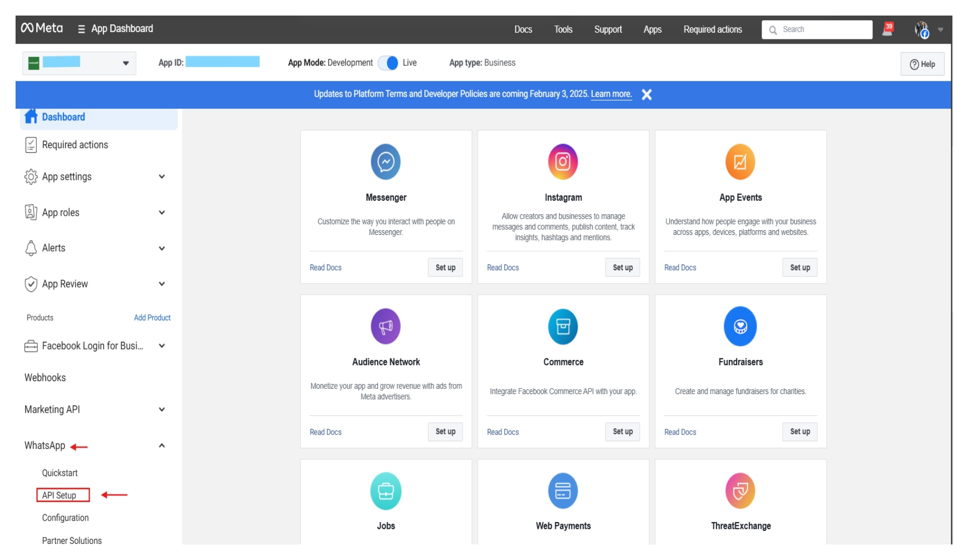
Task: Open Webhooks in the sidebar
Action: (45, 377)
